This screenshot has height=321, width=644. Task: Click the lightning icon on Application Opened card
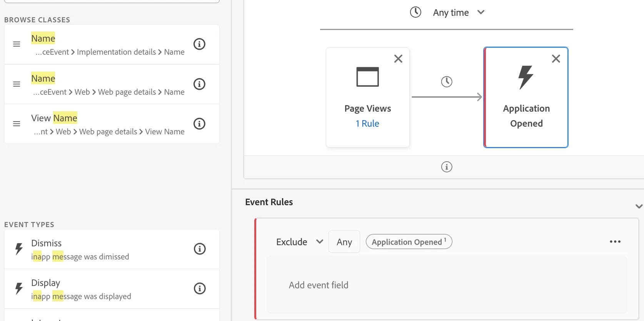pyautogui.click(x=526, y=77)
